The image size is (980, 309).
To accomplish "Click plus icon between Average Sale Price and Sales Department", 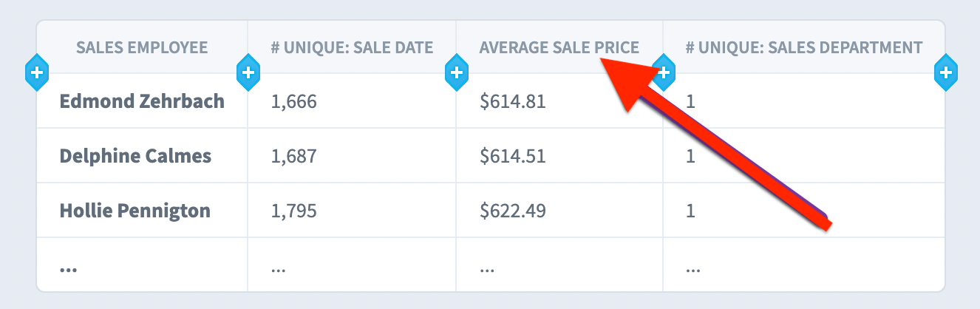I will tap(664, 72).
